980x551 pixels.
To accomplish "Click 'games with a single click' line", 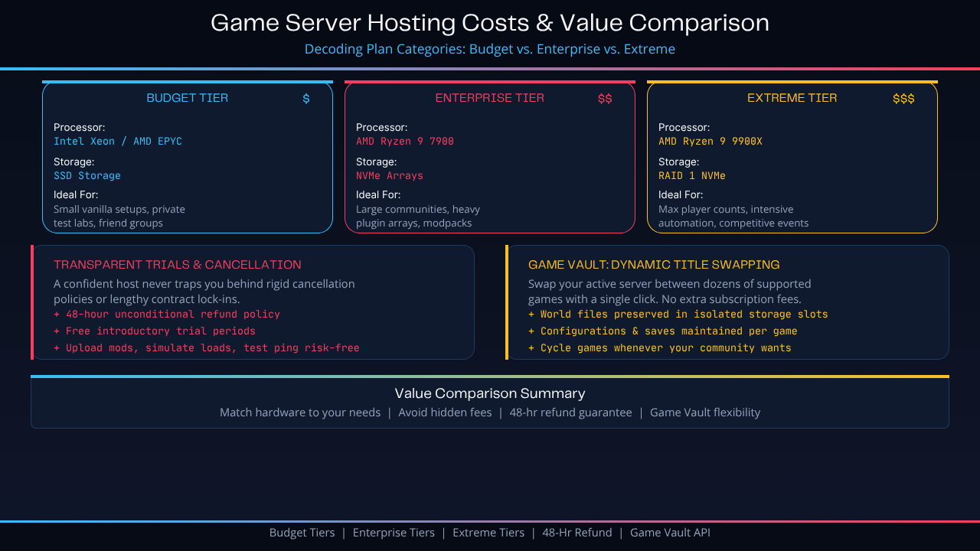I will tap(665, 299).
